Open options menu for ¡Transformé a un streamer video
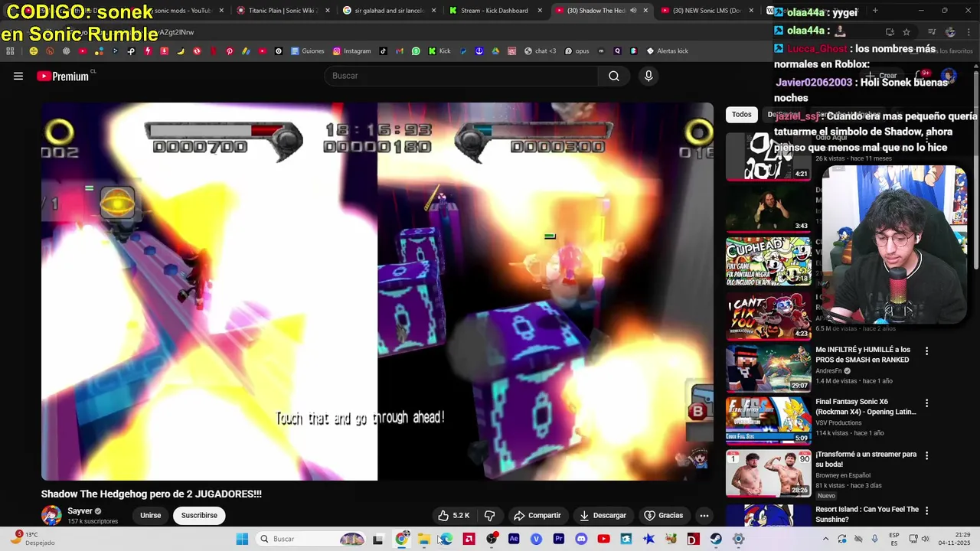 926,455
